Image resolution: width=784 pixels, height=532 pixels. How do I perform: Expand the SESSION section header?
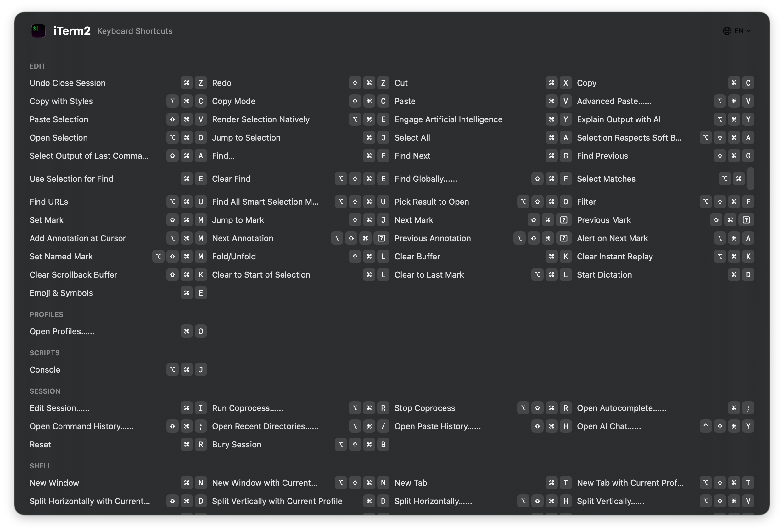click(x=45, y=391)
